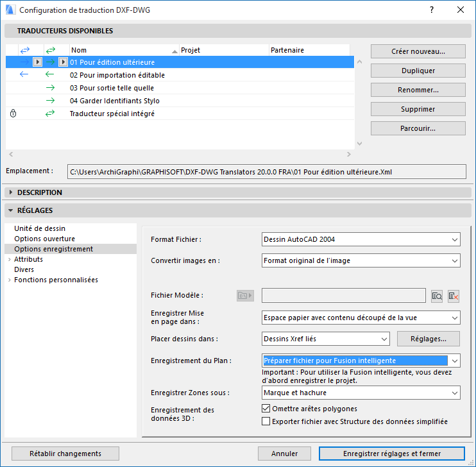Open Enregistrer Mise en page dans dropdown
The image size is (476, 467).
tap(361, 318)
